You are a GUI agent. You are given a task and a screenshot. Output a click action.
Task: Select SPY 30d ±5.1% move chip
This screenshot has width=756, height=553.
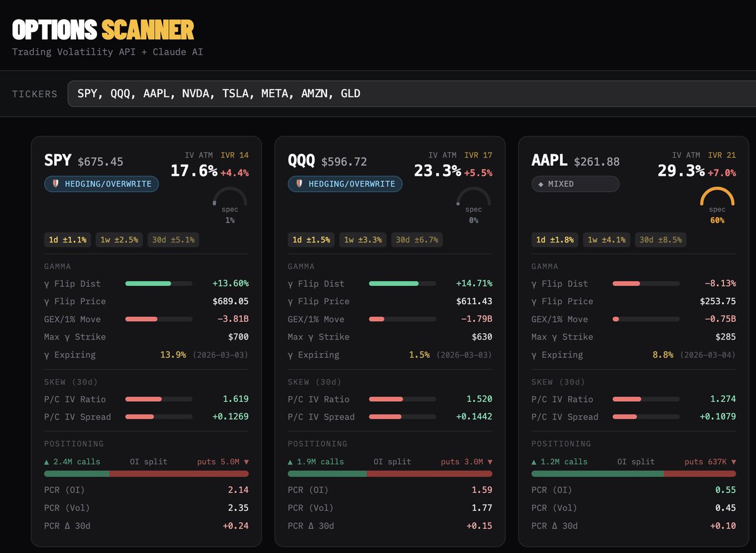[x=173, y=240]
